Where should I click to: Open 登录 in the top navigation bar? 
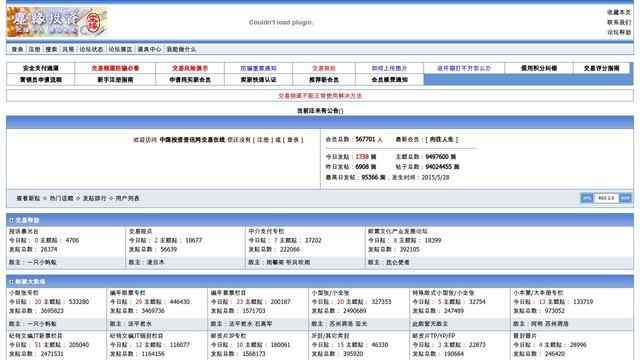click(x=17, y=49)
